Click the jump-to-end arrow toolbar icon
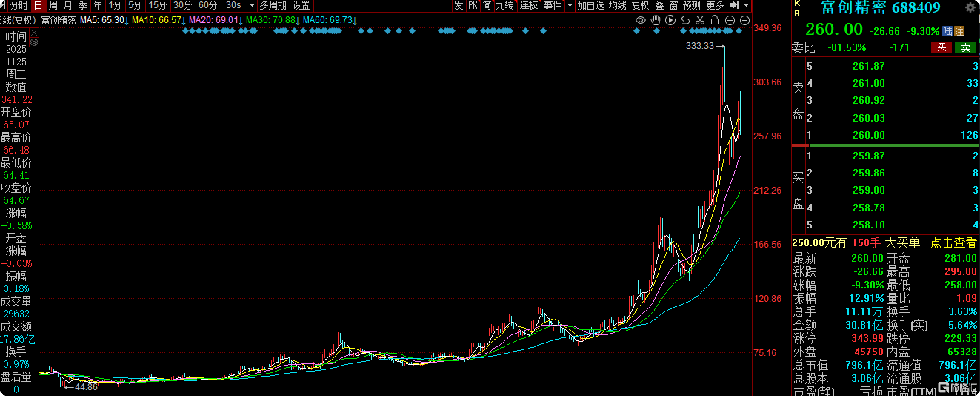The image size is (980, 396). [x=734, y=5]
